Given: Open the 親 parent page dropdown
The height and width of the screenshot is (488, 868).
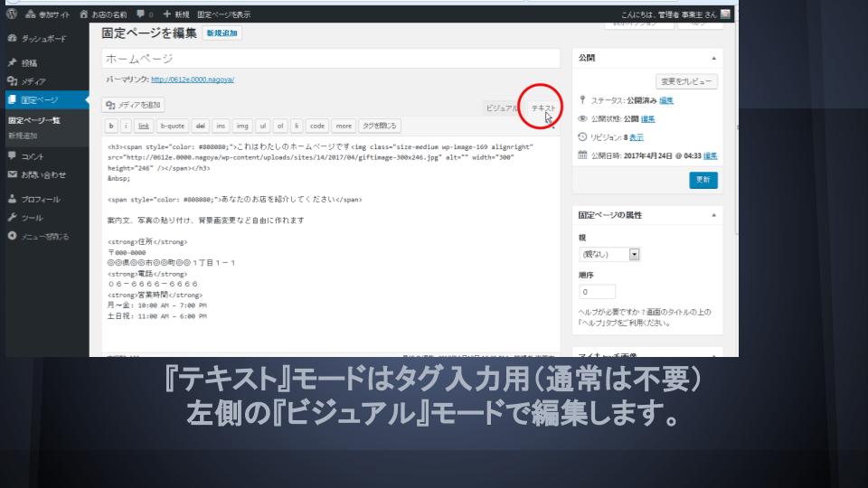Looking at the screenshot, I should tap(609, 255).
